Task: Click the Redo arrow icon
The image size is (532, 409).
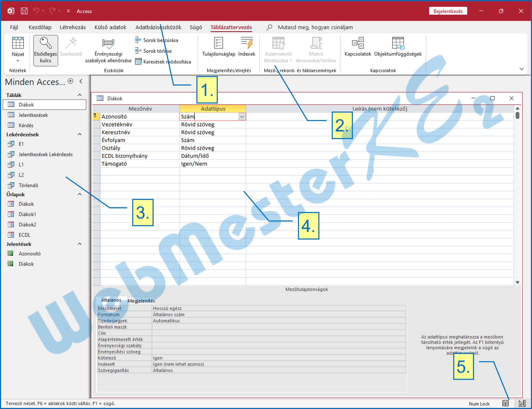Action: tap(52, 11)
